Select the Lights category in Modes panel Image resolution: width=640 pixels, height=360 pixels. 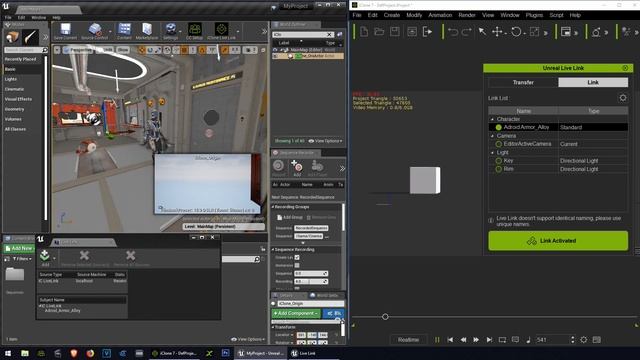click(x=11, y=79)
